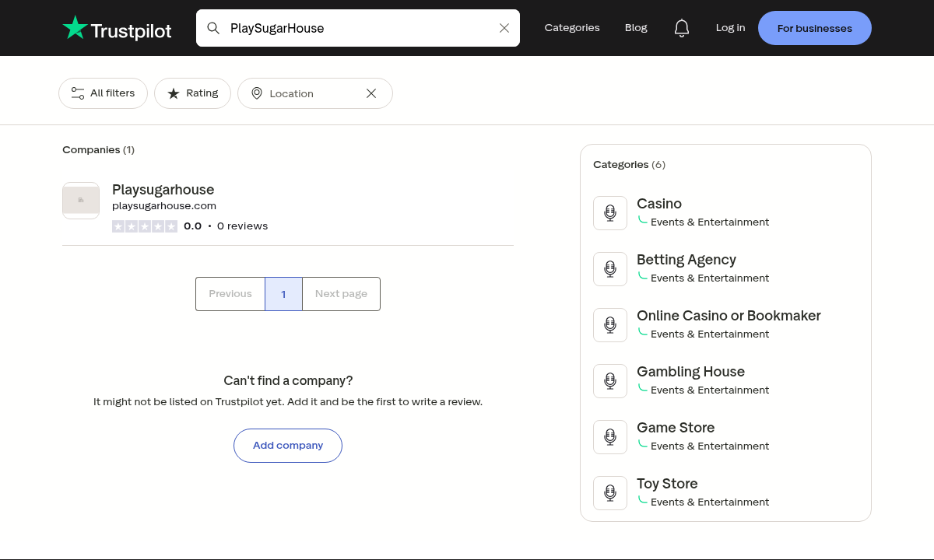Screen dimensions: 934x560
Task: Click the Playsugarhouse logo thumbnail
Action: pos(81,201)
